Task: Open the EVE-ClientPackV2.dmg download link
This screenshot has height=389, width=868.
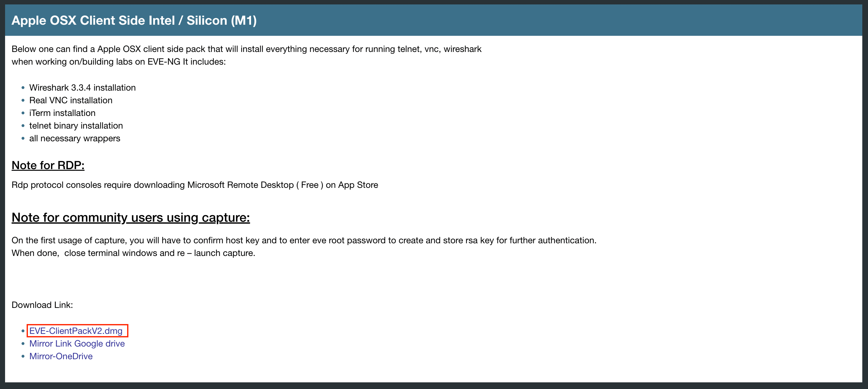Action: (76, 331)
